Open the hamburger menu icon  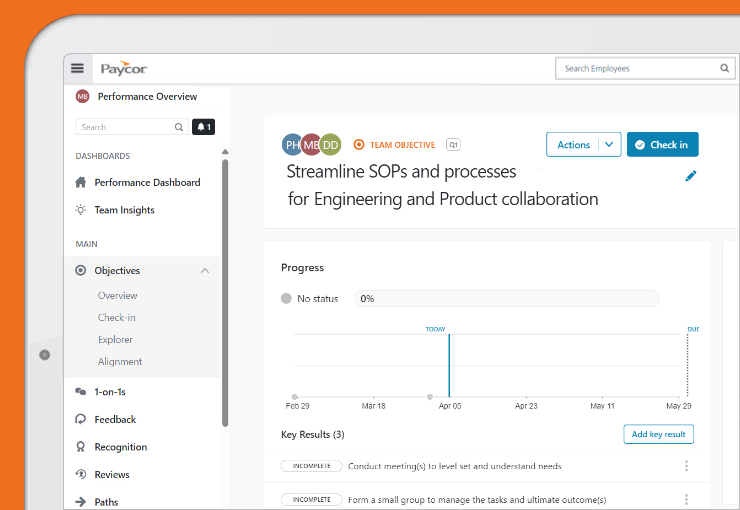(x=77, y=68)
